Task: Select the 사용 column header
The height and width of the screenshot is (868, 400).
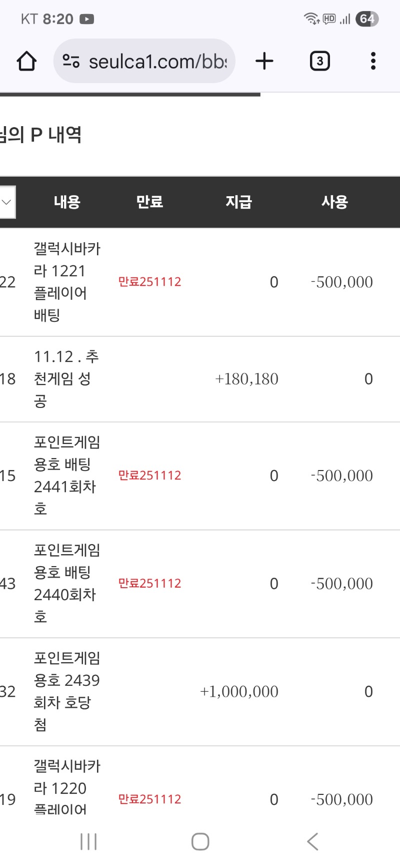Action: (x=335, y=202)
